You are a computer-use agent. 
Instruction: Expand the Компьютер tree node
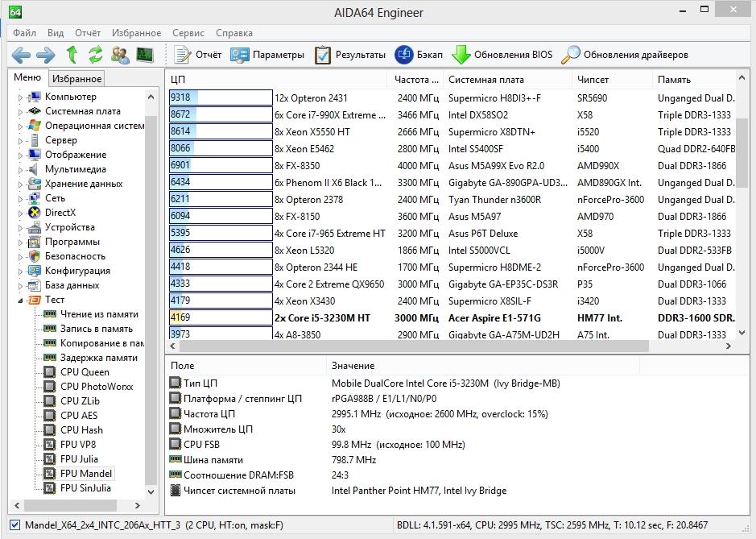point(21,97)
